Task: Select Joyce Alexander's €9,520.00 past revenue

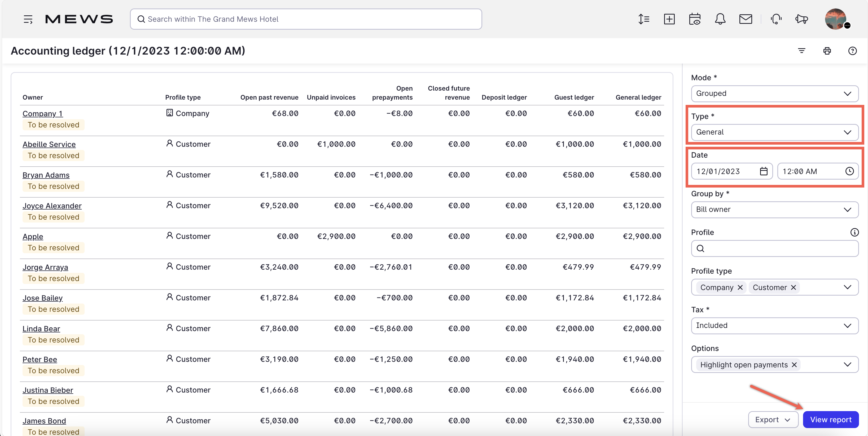Action: pyautogui.click(x=279, y=206)
